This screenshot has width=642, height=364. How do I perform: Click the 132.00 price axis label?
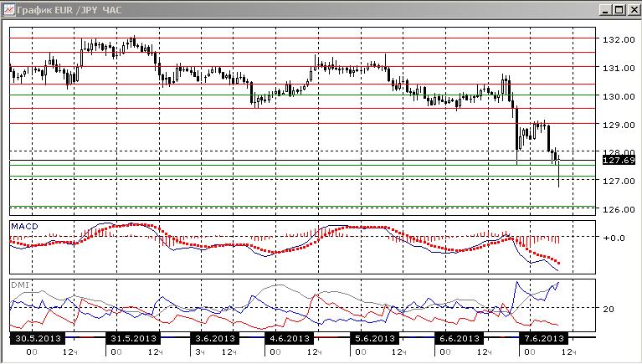(x=619, y=39)
